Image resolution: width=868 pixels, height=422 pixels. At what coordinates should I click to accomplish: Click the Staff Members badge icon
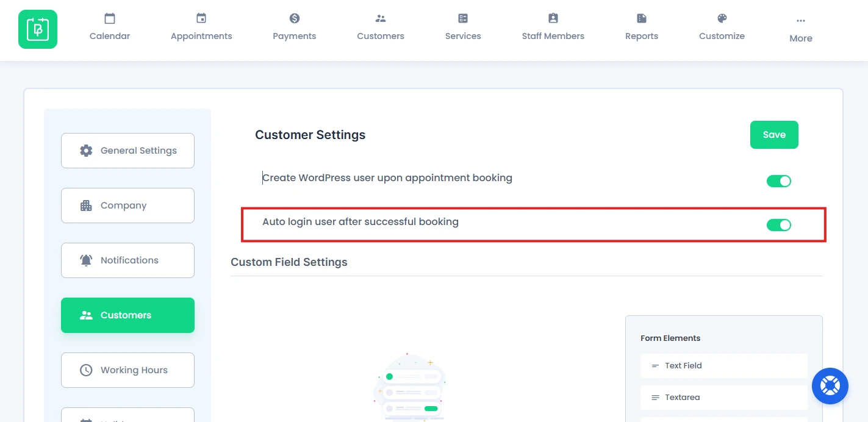pos(553,18)
